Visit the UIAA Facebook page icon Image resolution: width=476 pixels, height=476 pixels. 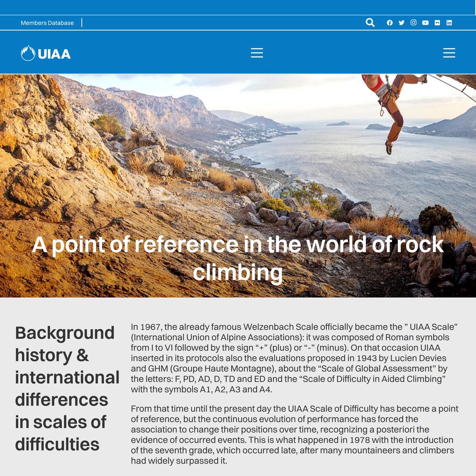point(390,23)
